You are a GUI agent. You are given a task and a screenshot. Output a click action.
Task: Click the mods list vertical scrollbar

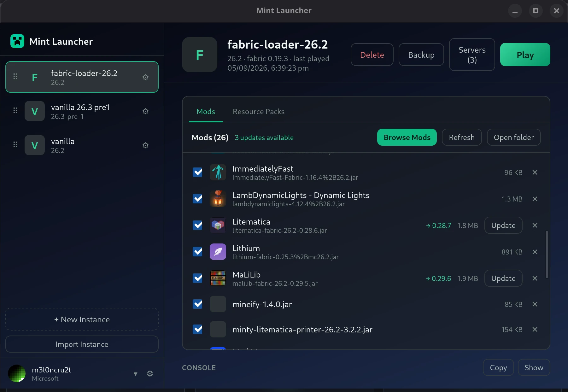(x=547, y=255)
